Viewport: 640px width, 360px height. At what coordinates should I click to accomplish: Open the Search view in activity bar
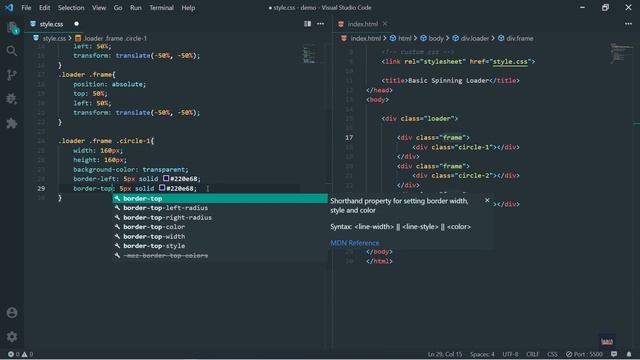[12, 51]
